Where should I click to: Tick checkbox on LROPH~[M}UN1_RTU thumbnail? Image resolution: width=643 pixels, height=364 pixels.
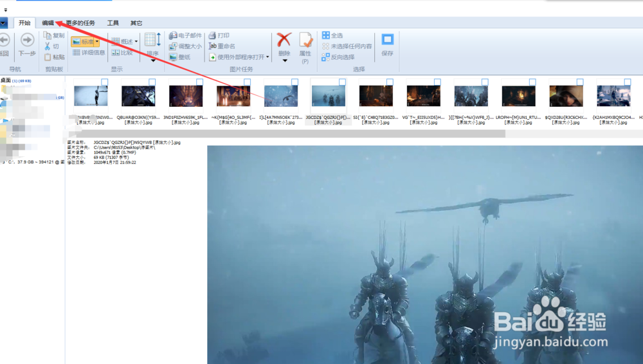pyautogui.click(x=532, y=82)
